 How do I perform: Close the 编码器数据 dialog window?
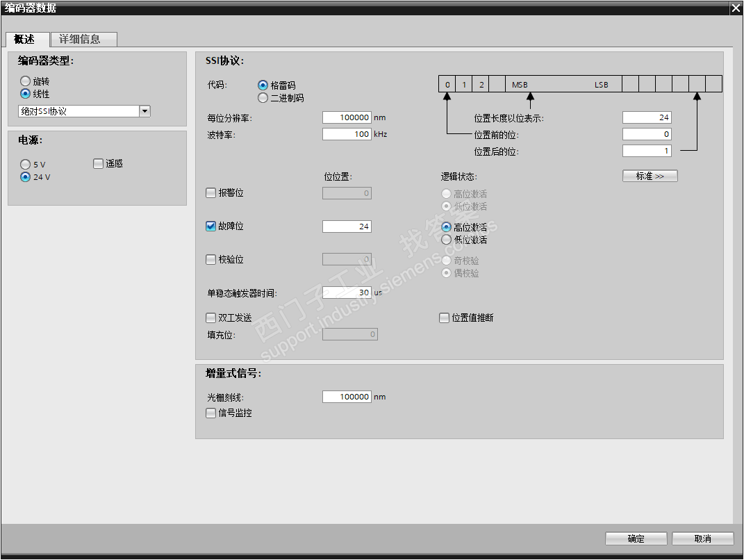[736, 8]
